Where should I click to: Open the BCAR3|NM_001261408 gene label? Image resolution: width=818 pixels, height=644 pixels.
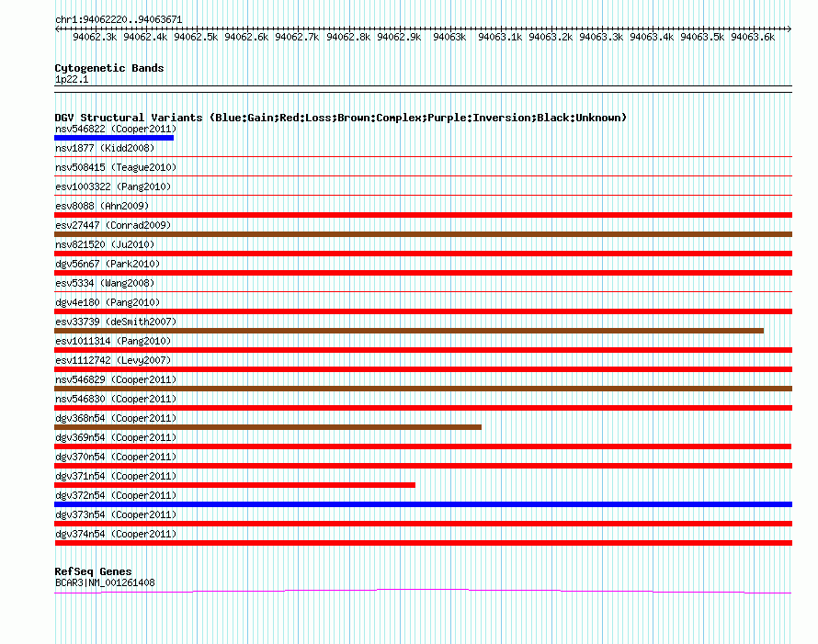pyautogui.click(x=105, y=582)
